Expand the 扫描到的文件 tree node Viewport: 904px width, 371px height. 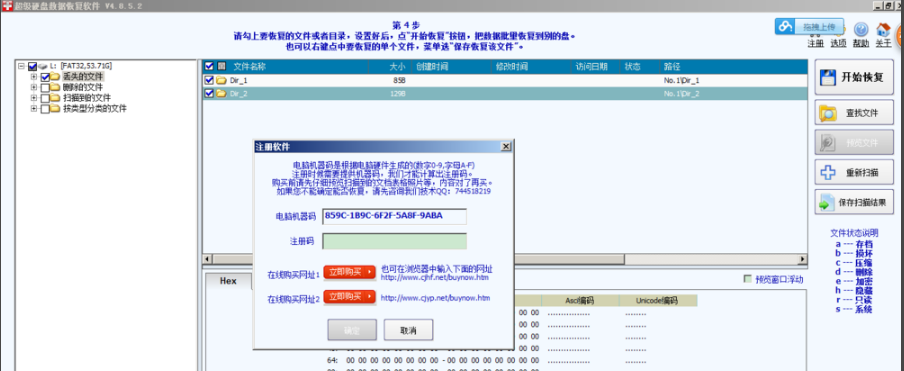[x=33, y=98]
